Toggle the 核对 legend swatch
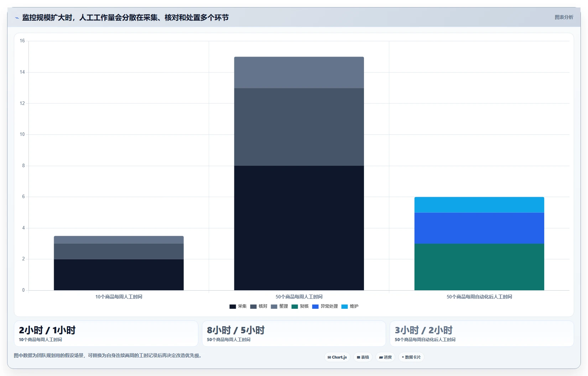 click(253, 306)
